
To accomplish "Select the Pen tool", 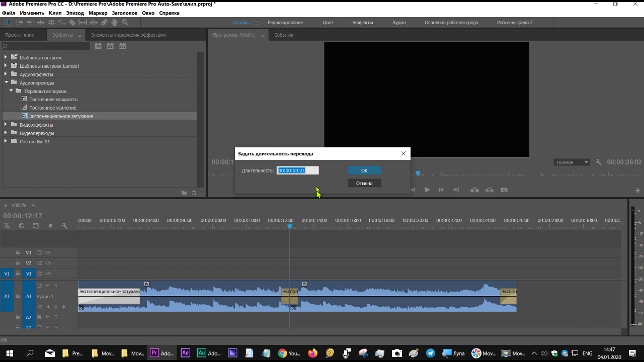I will 104,22.
